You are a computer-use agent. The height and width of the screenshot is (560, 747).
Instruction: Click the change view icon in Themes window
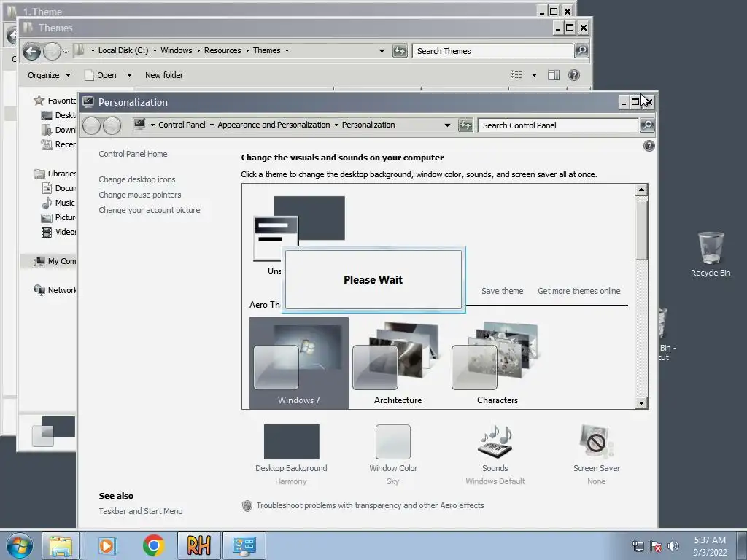(516, 75)
